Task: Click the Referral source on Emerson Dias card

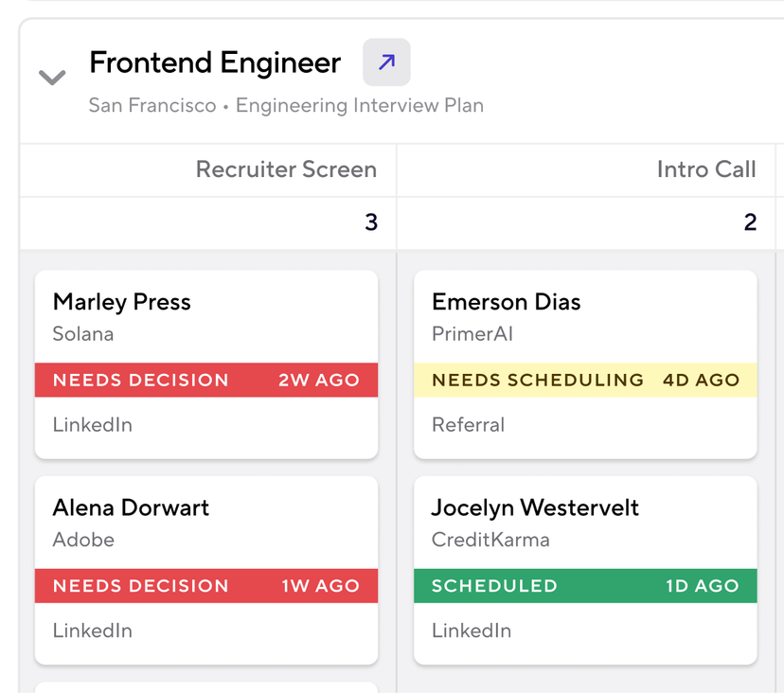Action: click(468, 424)
